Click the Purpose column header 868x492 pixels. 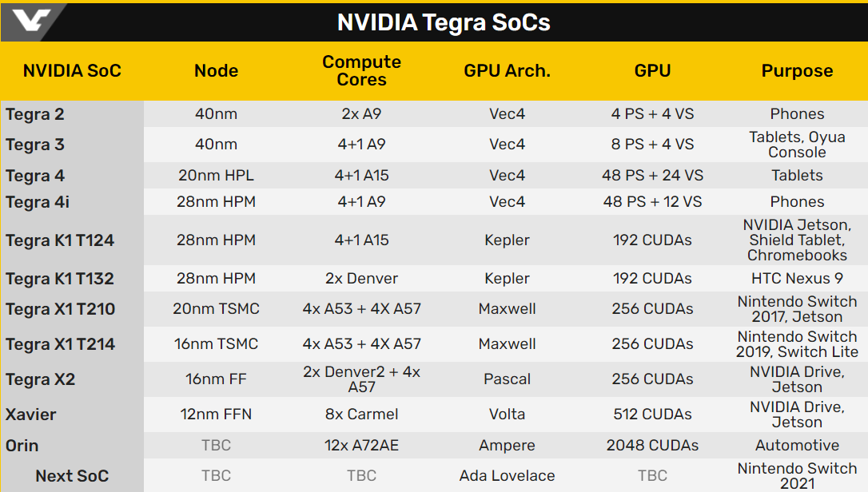pyautogui.click(x=797, y=71)
